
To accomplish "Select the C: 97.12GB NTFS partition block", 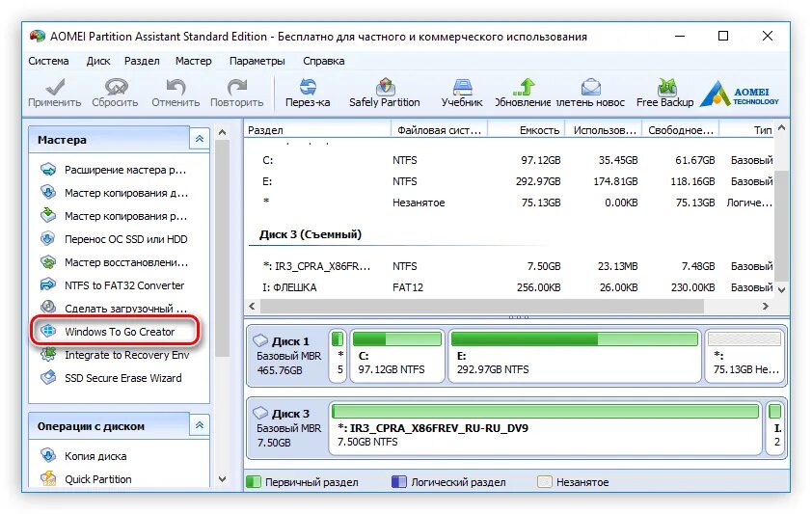I will 397,356.
